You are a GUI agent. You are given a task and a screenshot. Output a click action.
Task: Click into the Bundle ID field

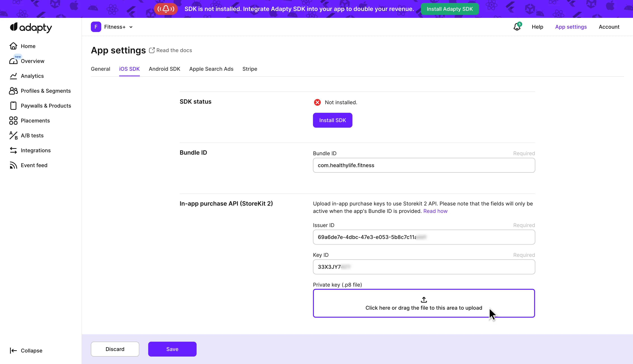tap(424, 165)
